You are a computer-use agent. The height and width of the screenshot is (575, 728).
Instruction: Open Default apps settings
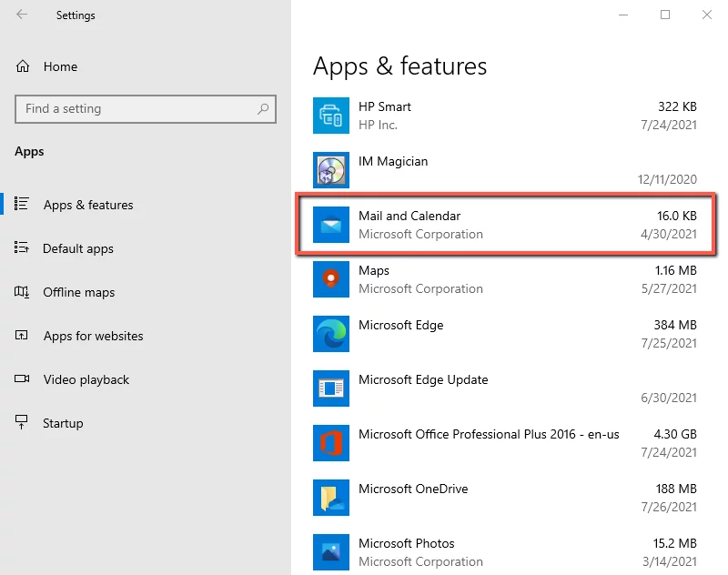point(78,248)
